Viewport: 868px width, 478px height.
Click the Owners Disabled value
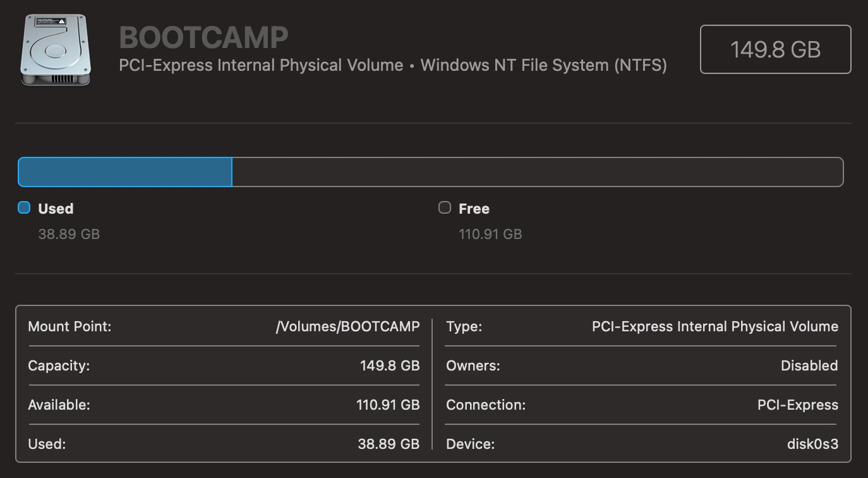809,366
